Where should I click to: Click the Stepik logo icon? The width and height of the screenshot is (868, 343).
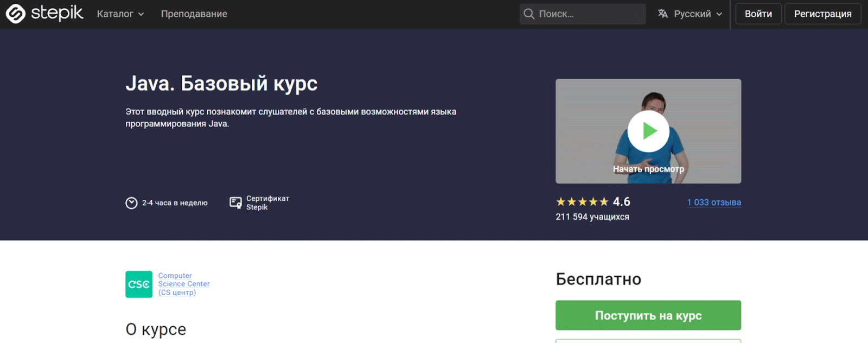16,14
